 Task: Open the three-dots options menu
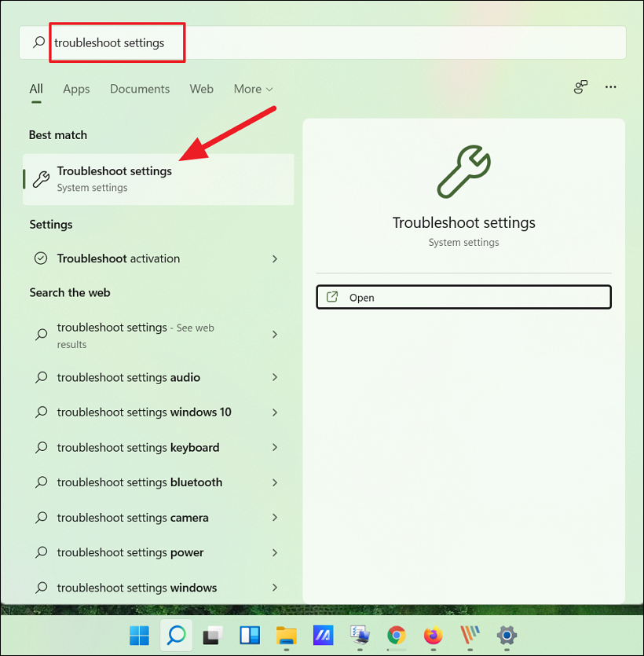point(610,87)
